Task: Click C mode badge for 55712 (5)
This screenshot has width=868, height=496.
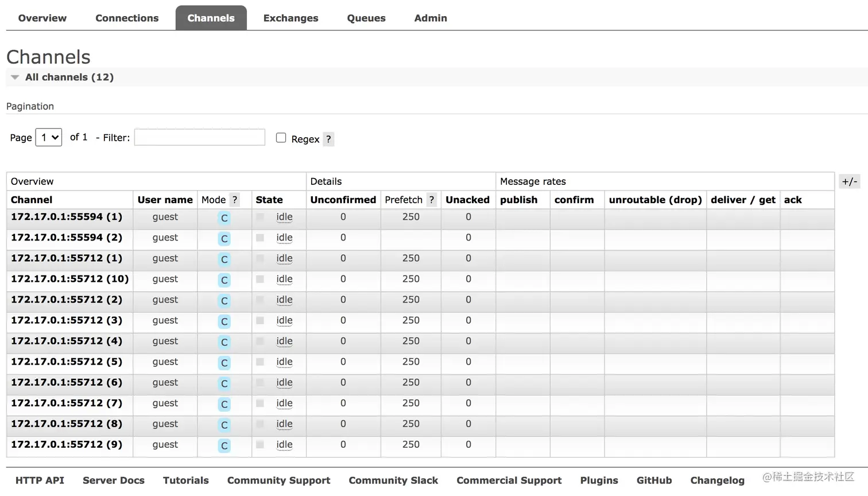Action: click(224, 363)
